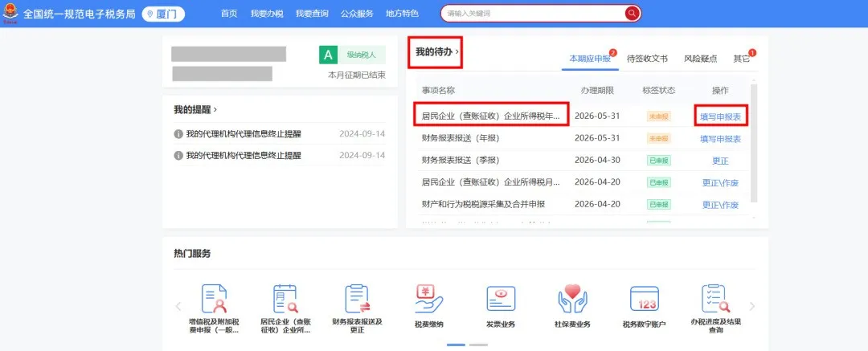Open second 我的代理机构代理信息终止提醒 reminder
The width and height of the screenshot is (868, 351).
pyautogui.click(x=244, y=156)
